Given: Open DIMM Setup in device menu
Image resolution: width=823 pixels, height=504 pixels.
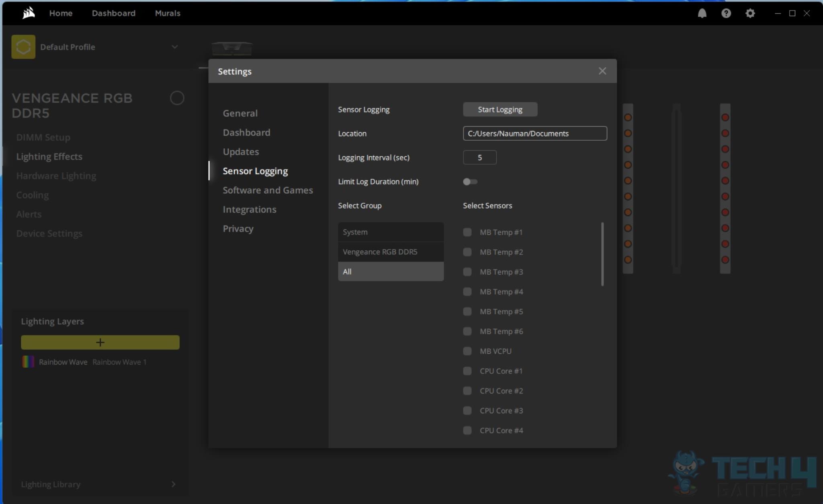Looking at the screenshot, I should [x=43, y=137].
